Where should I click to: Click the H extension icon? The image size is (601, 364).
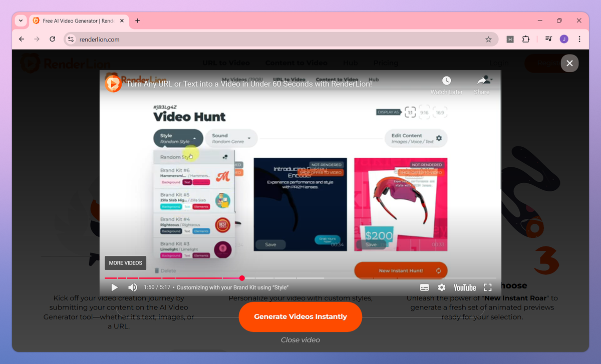pyautogui.click(x=510, y=39)
